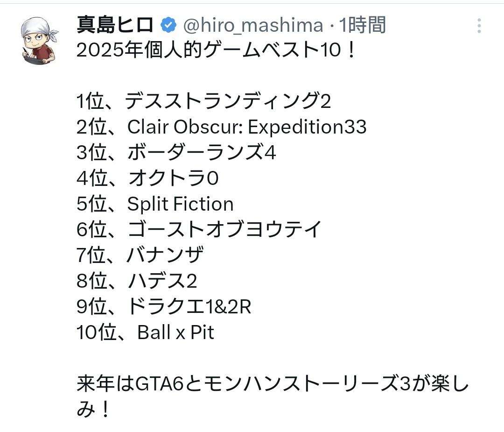Click the display name 真島ヒロ
Screen dimensions: 504x432
point(115,26)
